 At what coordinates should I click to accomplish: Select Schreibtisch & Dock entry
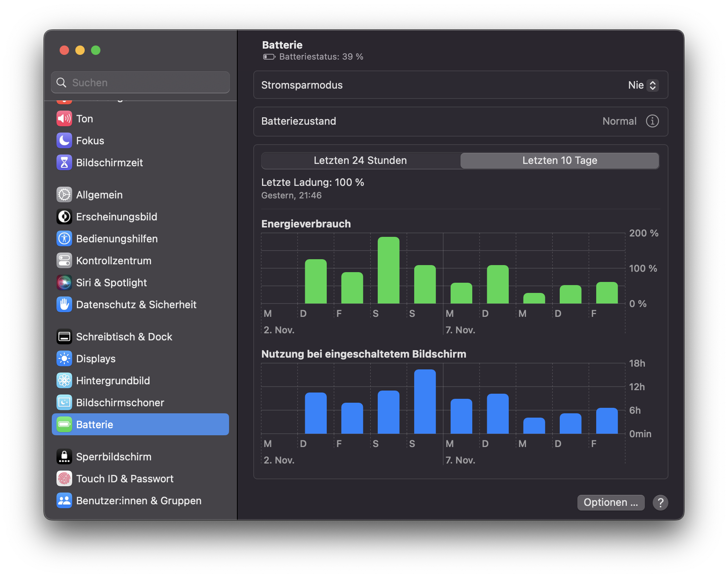point(140,337)
